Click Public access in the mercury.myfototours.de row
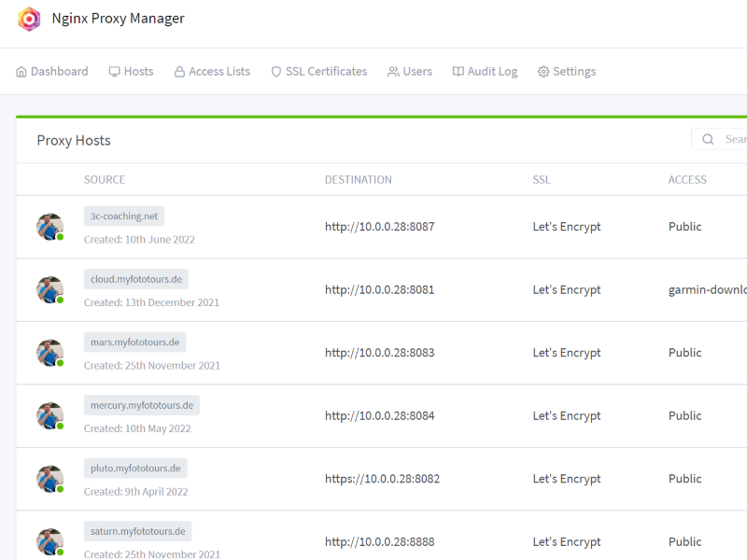This screenshot has width=747, height=560. click(684, 415)
